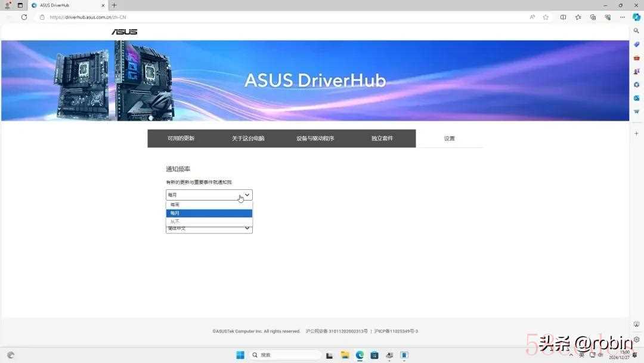
Task: Switch to the 设备与驱动程序 tab
Action: 315,139
